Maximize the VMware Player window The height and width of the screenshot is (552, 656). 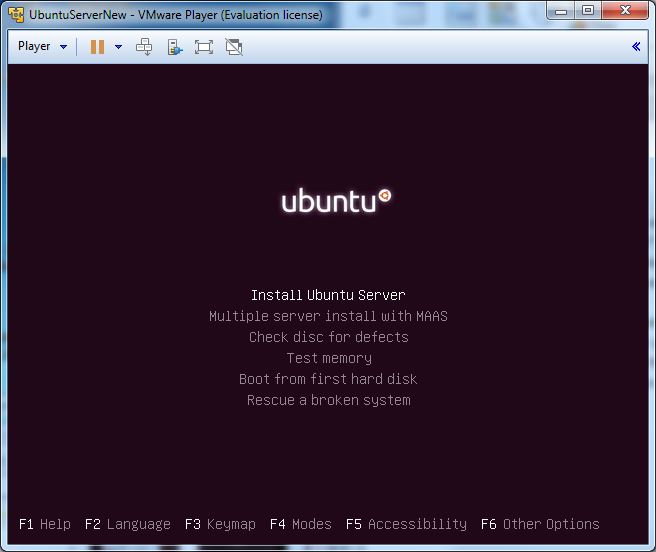(587, 10)
